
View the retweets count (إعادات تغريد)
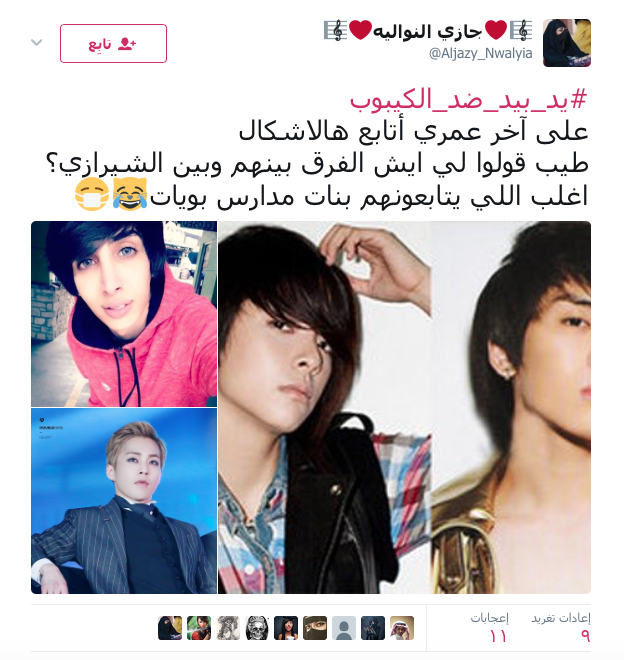click(x=561, y=627)
